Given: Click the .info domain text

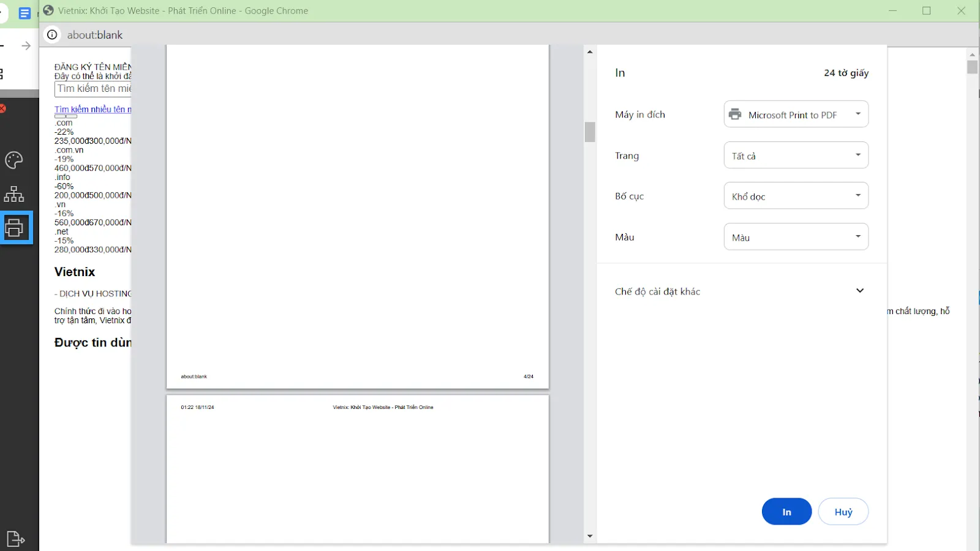Looking at the screenshot, I should pos(62,178).
